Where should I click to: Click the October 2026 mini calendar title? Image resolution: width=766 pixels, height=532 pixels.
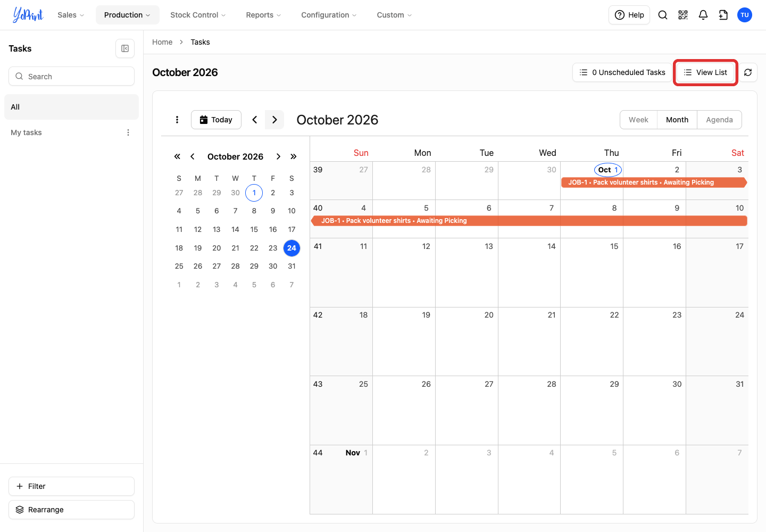pyautogui.click(x=235, y=156)
